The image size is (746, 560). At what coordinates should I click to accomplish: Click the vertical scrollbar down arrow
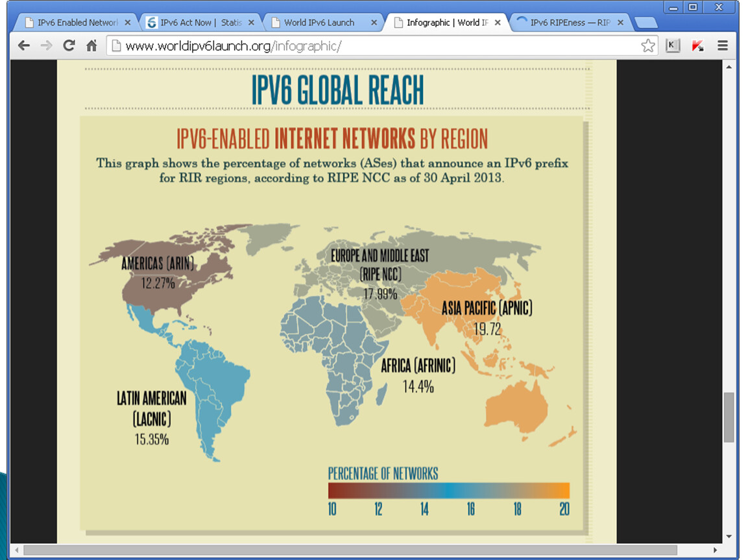[728, 537]
